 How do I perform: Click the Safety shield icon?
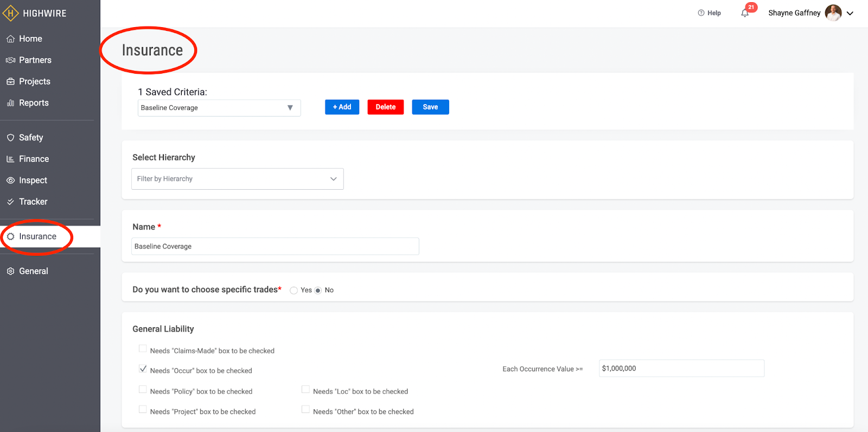coord(10,138)
